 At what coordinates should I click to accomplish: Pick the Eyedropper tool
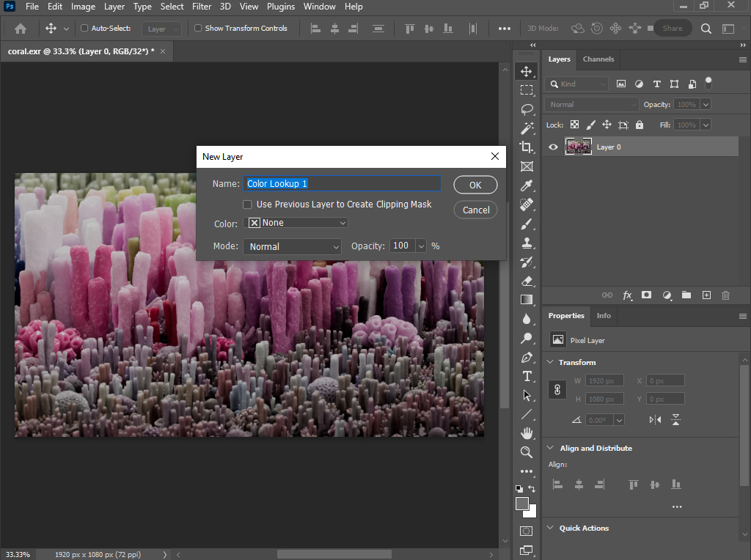527,185
